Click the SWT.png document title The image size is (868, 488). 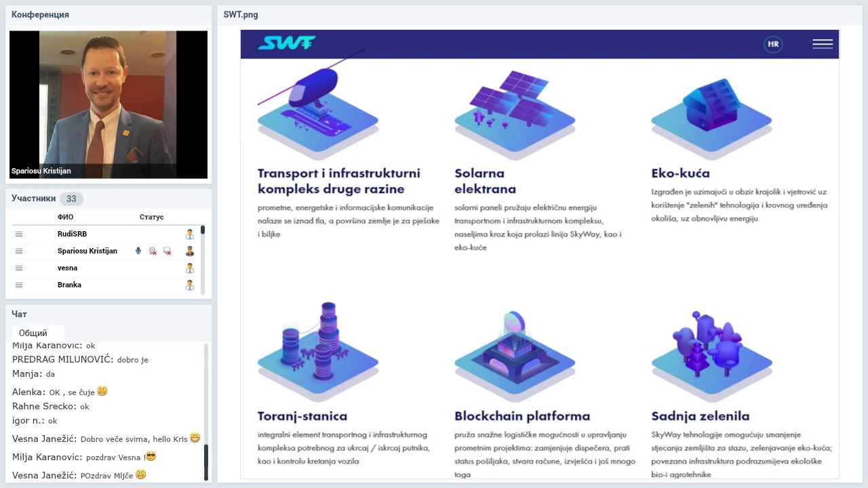click(x=241, y=14)
